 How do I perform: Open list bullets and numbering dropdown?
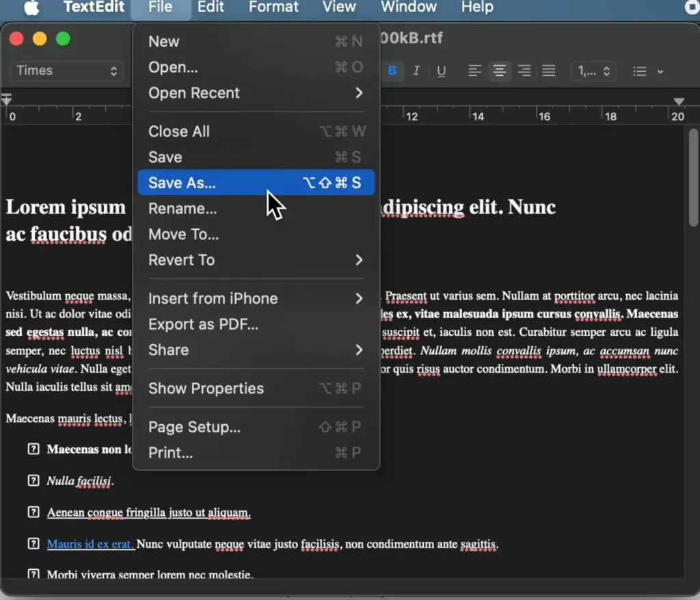click(648, 71)
